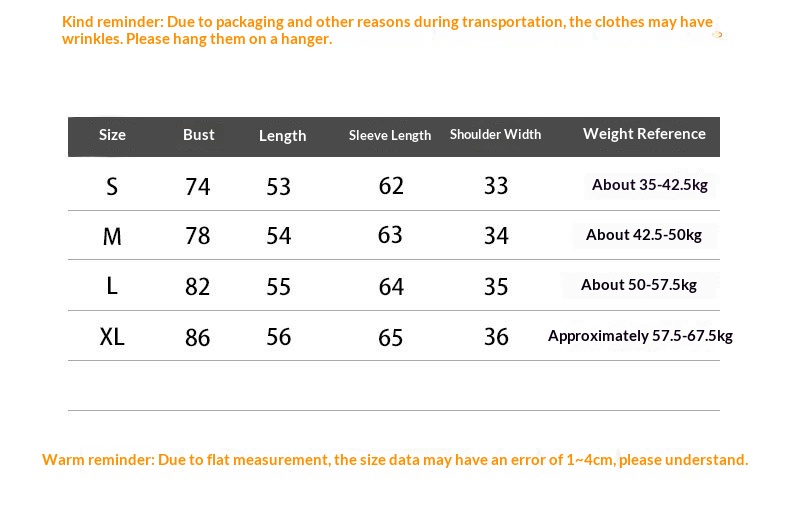Select the L size row label
Viewport: 790px width, 531px height.
click(112, 286)
